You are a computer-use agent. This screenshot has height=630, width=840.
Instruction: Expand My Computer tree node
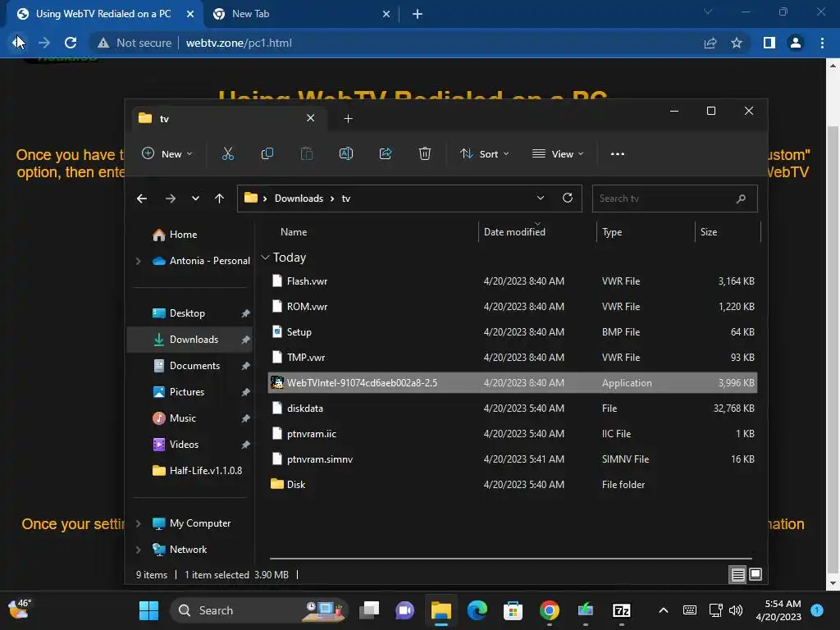138,523
